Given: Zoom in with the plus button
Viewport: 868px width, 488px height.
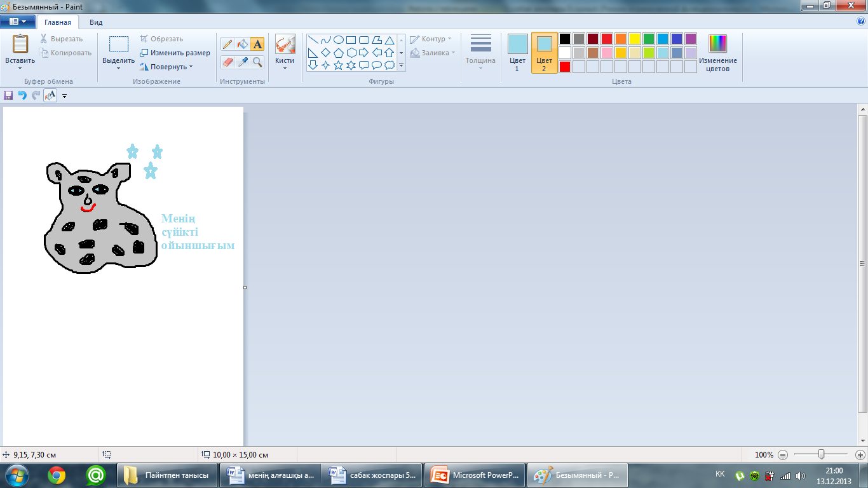Looking at the screenshot, I should [x=860, y=455].
